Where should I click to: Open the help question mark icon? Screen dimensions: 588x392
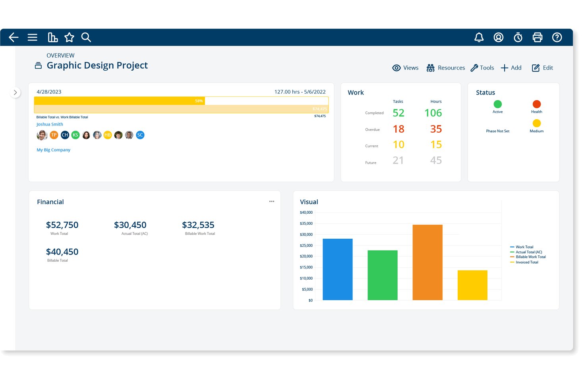tap(557, 37)
